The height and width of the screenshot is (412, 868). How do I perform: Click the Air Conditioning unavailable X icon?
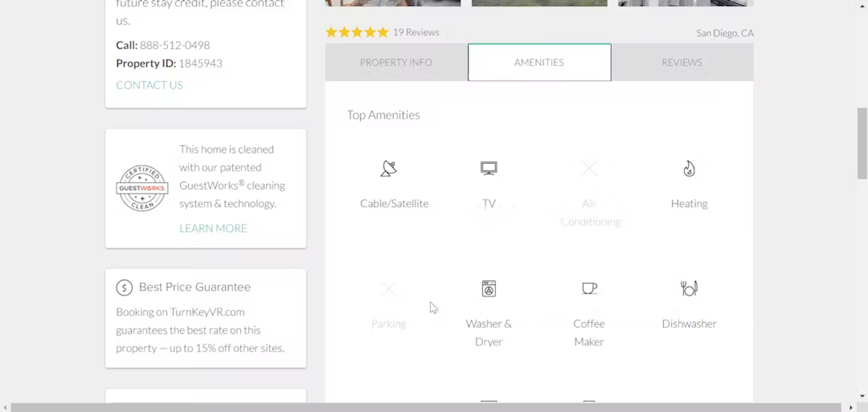click(x=589, y=169)
